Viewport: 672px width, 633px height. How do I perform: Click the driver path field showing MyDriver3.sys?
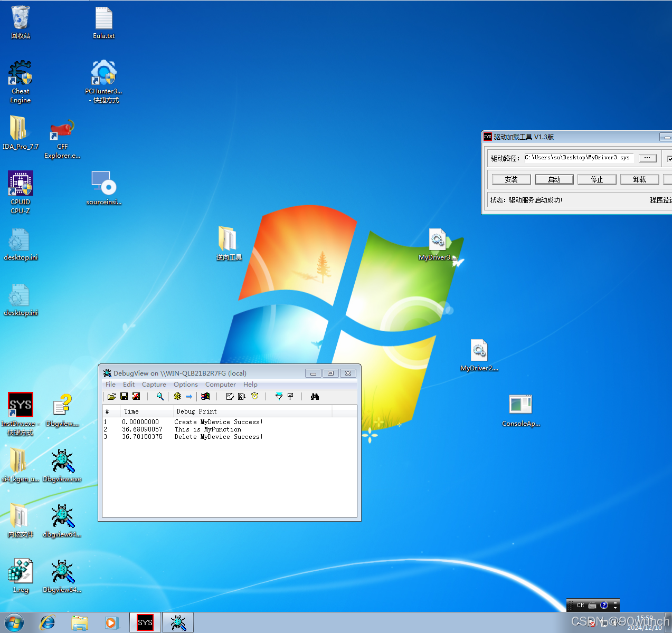point(579,158)
